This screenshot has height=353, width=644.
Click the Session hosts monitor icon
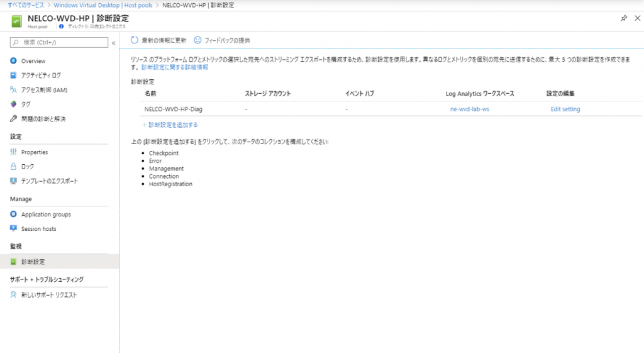(x=14, y=228)
